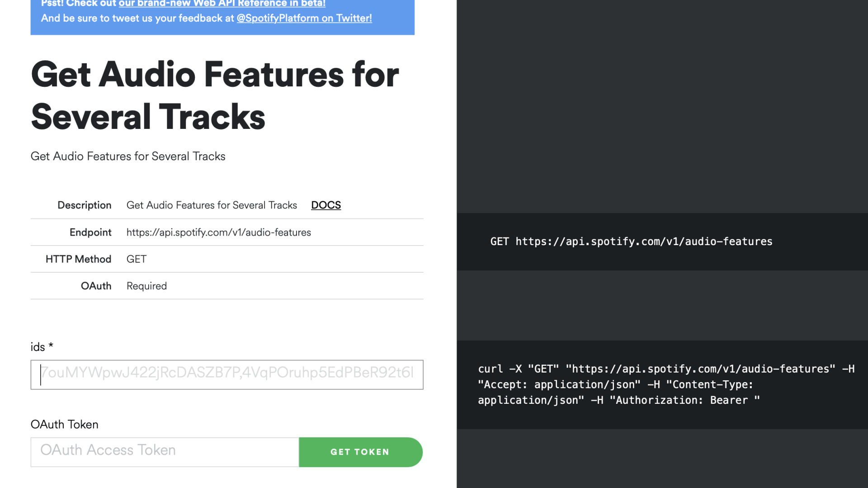Viewport: 868px width, 488px height.
Task: Click the ids * field label
Action: (42, 347)
